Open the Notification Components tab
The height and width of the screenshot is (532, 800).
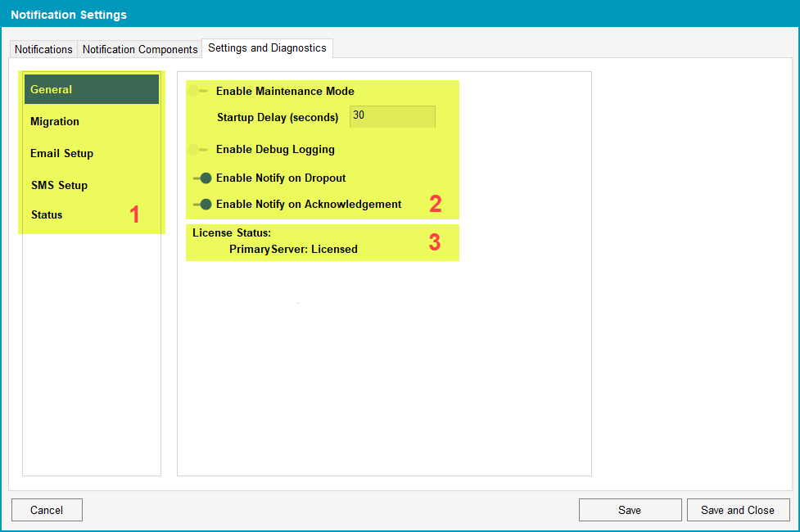(140, 49)
